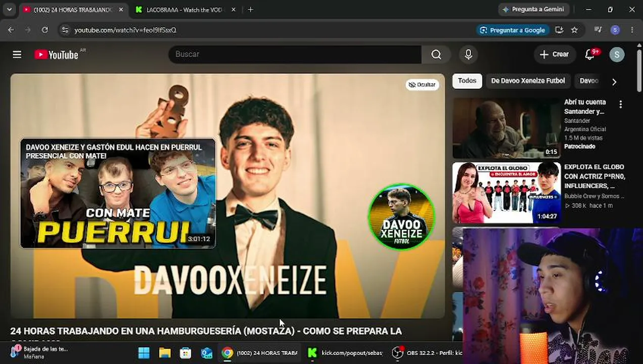This screenshot has width=643, height=364.
Task: Open the YouTube hamburger guide menu
Action: (17, 55)
